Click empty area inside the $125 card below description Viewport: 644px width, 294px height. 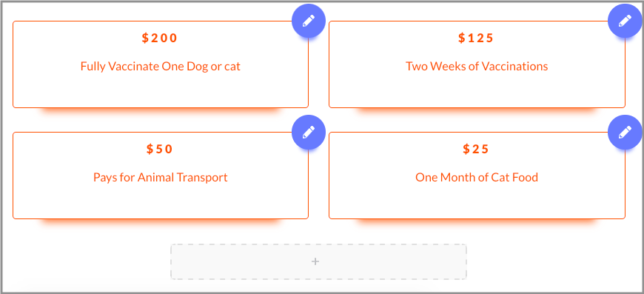477,91
